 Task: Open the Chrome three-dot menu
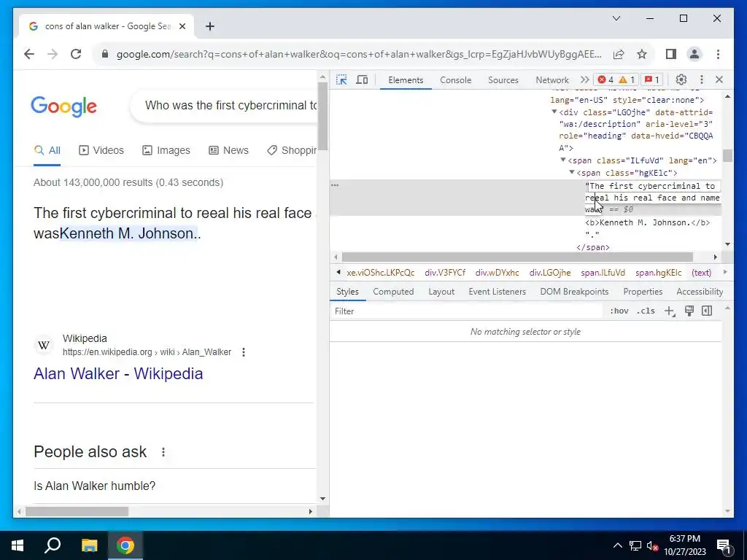pyautogui.click(x=718, y=54)
